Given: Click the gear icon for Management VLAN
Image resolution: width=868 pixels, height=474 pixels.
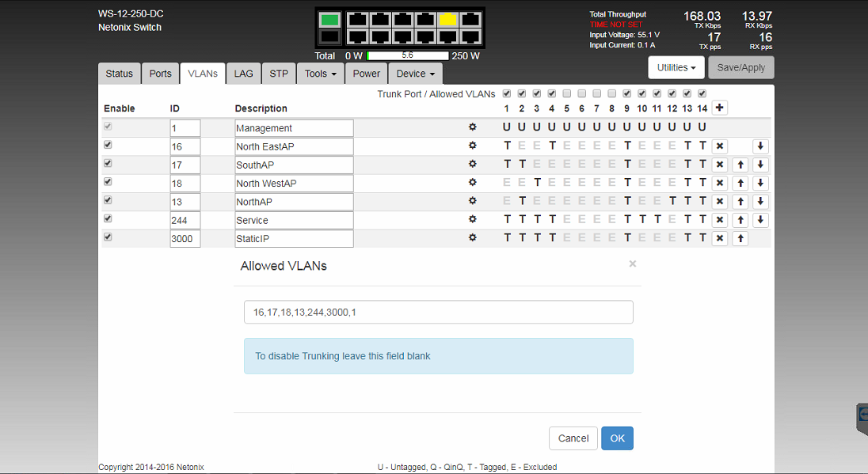Looking at the screenshot, I should tap(473, 127).
